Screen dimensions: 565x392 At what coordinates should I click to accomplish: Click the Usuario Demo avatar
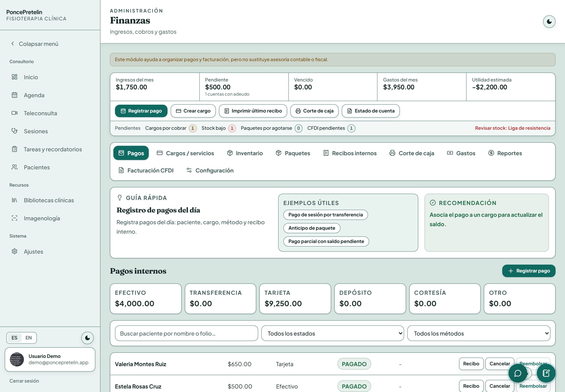click(x=17, y=359)
